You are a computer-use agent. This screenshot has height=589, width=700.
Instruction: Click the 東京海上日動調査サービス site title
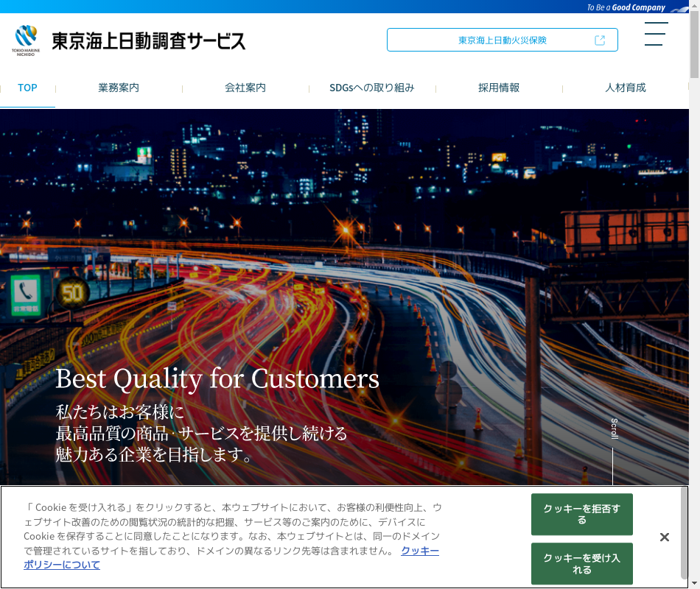tap(149, 40)
